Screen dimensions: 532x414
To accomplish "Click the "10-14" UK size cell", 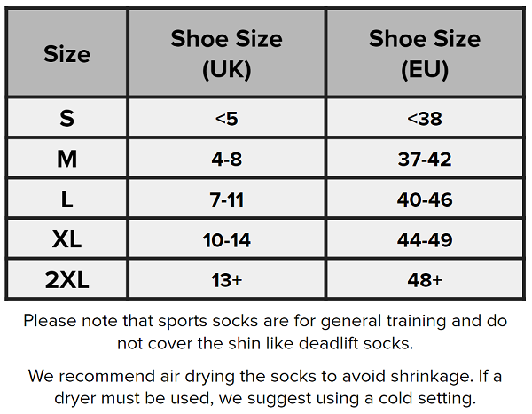I will pos(227,240).
